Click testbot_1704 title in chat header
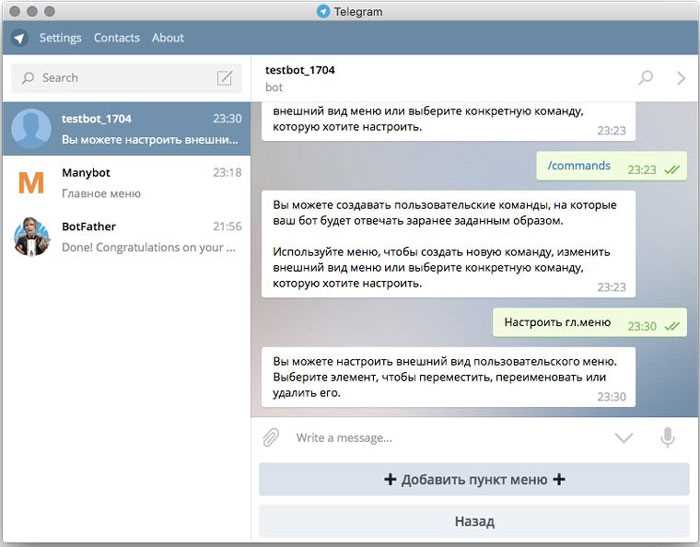700x547 pixels. [x=300, y=70]
